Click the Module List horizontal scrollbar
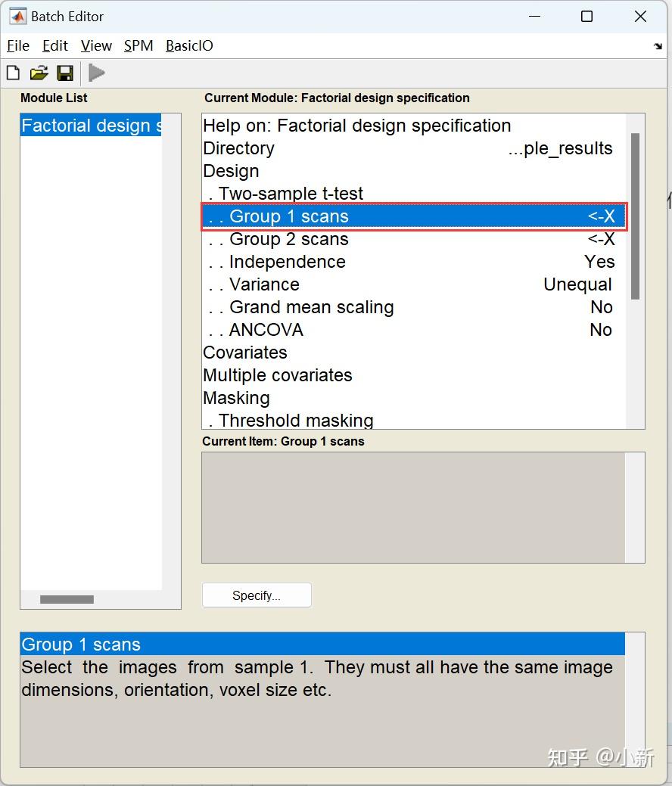Image resolution: width=672 pixels, height=786 pixels. click(67, 599)
